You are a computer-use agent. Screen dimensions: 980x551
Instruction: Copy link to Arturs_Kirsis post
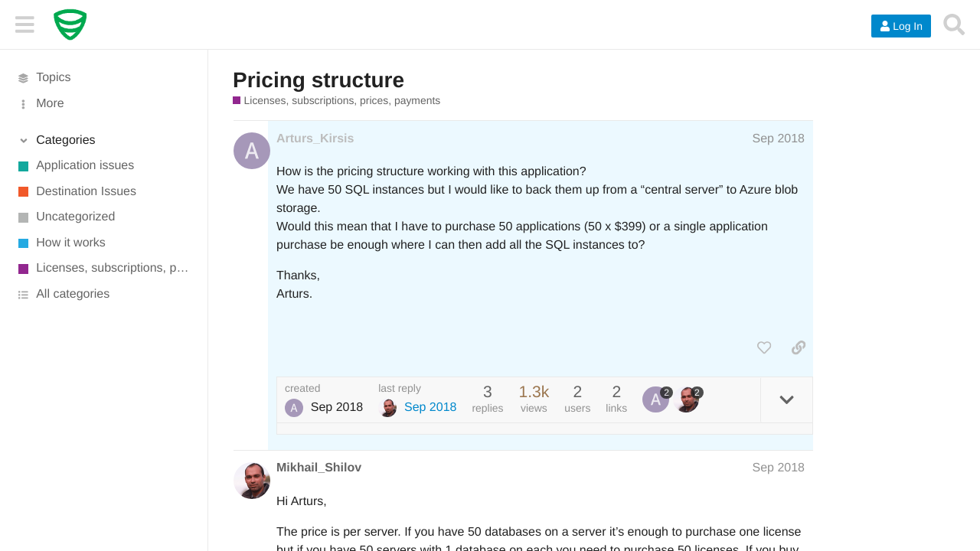click(x=799, y=347)
